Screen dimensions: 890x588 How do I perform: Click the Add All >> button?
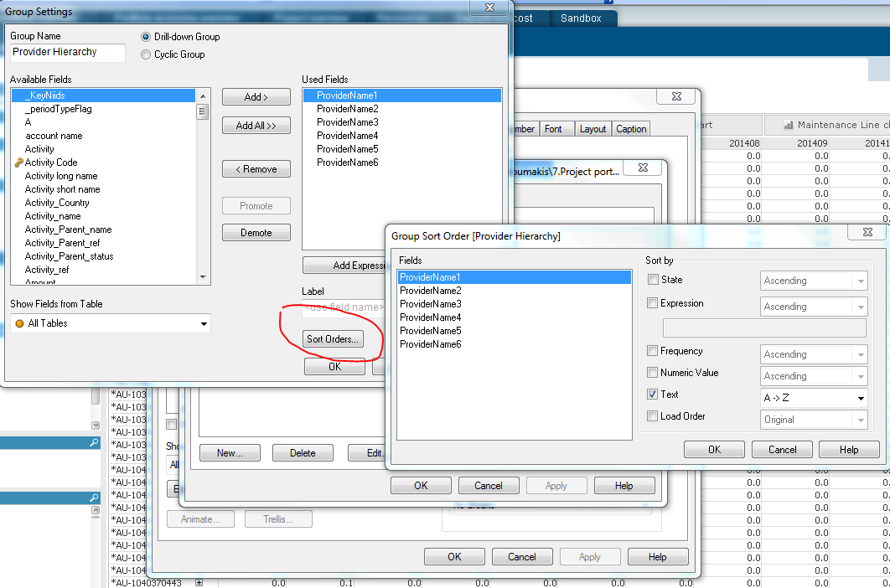pyautogui.click(x=256, y=126)
